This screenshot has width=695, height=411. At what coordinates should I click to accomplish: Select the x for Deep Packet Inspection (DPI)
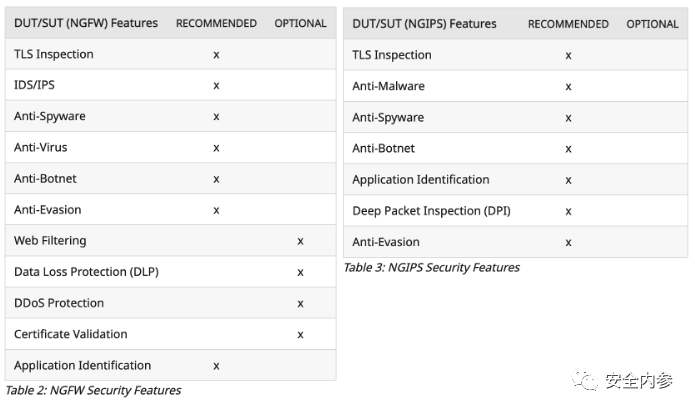(x=568, y=211)
